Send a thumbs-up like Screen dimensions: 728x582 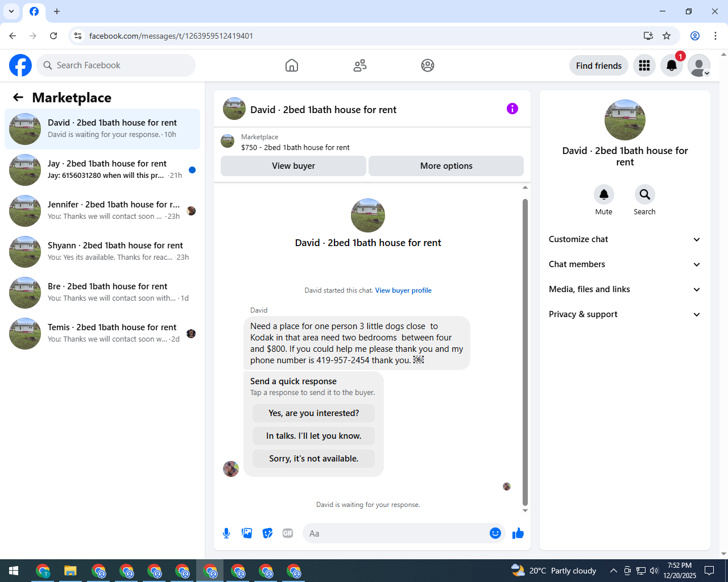pyautogui.click(x=518, y=533)
